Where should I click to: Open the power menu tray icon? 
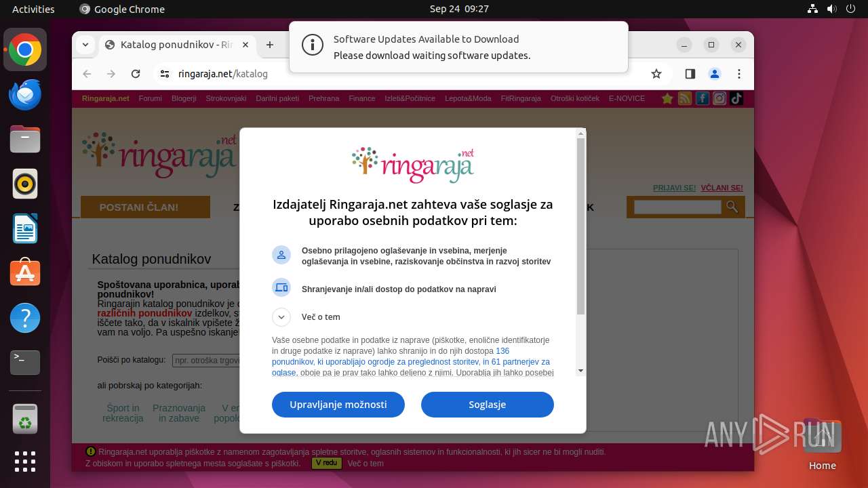point(852,9)
